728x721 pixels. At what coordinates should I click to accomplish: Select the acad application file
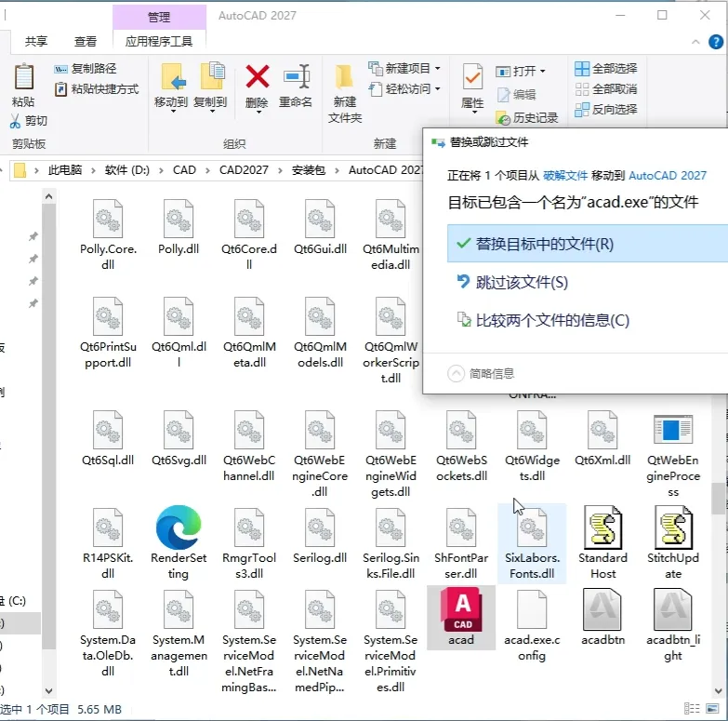click(461, 617)
